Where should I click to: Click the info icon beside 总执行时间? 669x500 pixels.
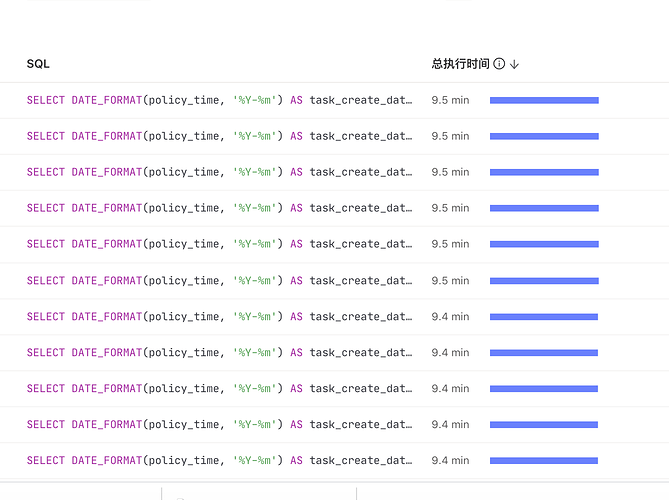[499, 64]
